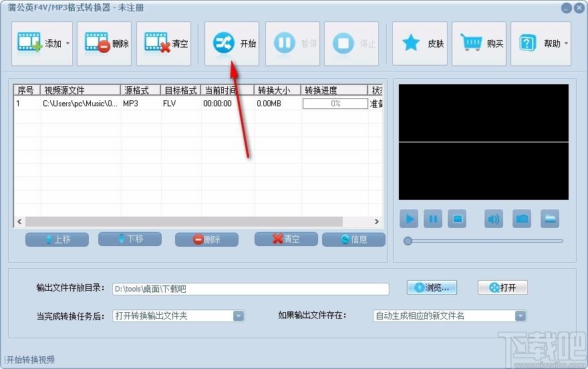
Task: Click the list's left scroll arrow
Action: (19, 222)
